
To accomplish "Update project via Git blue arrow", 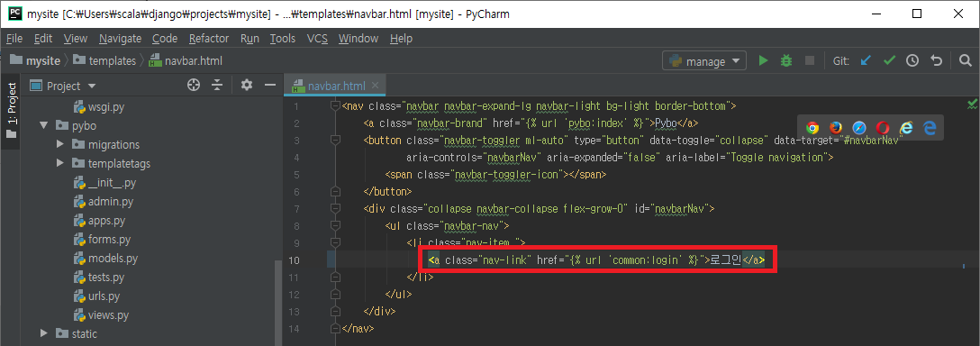I will 866,60.
